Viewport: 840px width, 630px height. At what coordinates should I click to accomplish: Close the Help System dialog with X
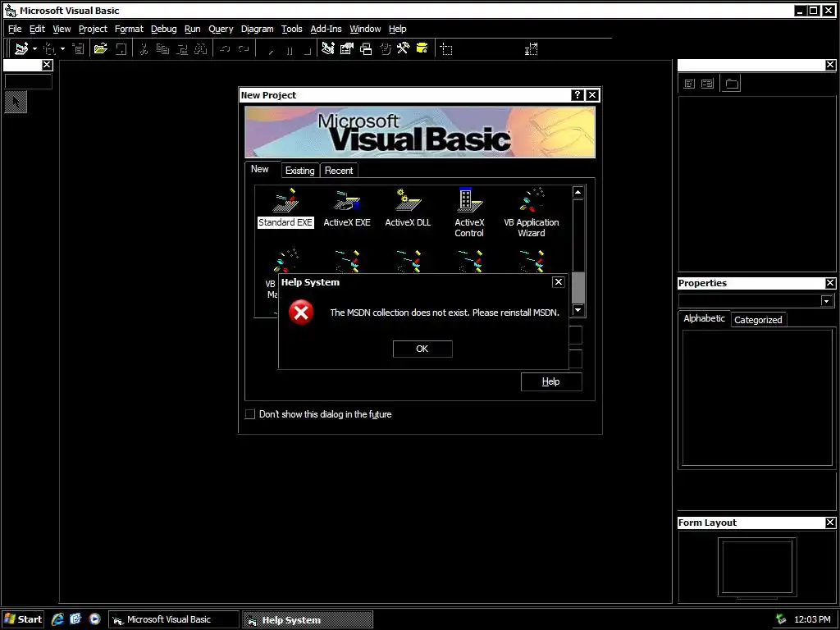pos(558,282)
